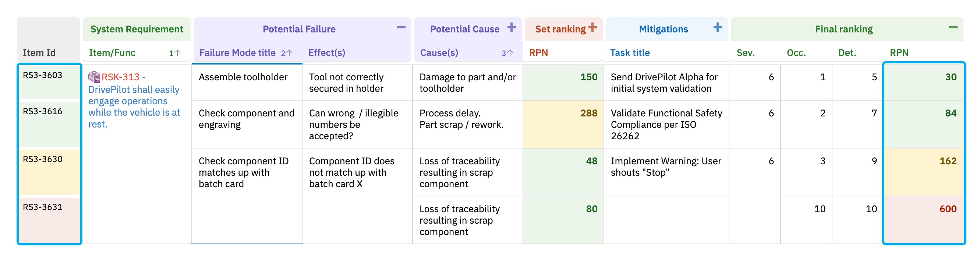The width and height of the screenshot is (980, 259).
Task: Expand the Set ranking column group
Action: pyautogui.click(x=592, y=27)
